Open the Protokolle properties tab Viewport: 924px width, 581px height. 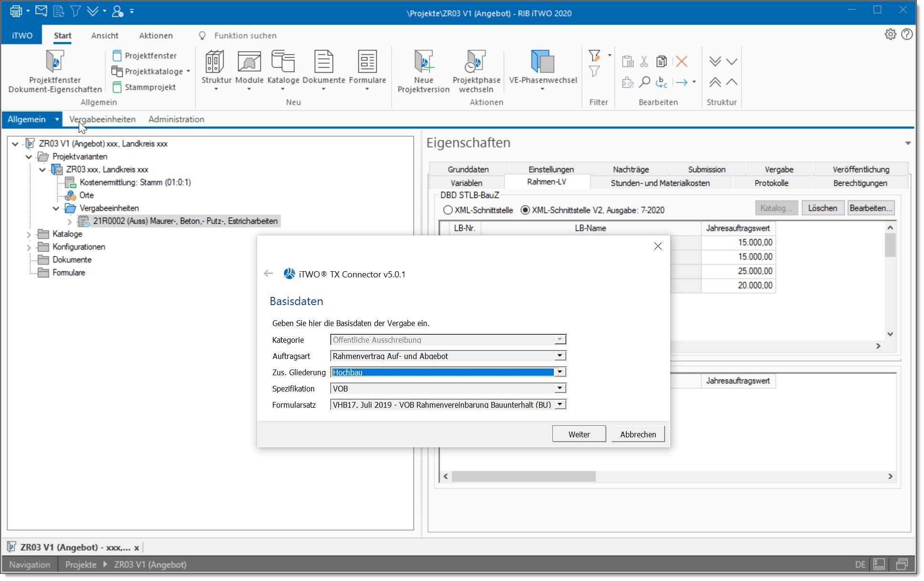pos(771,183)
